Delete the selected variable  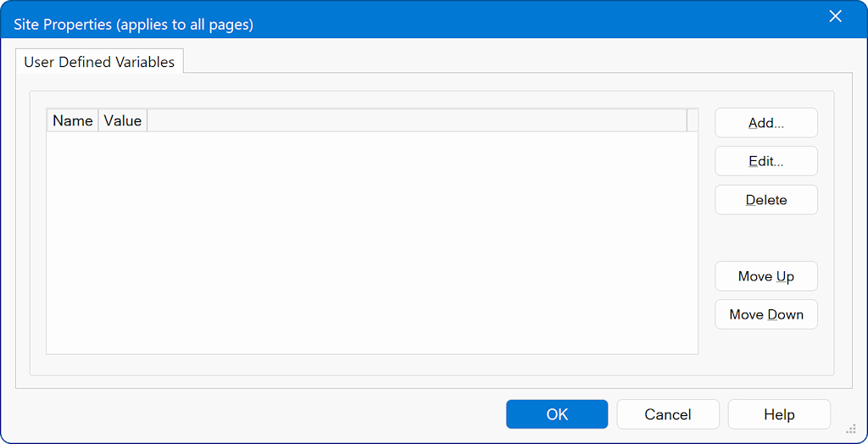tap(766, 200)
